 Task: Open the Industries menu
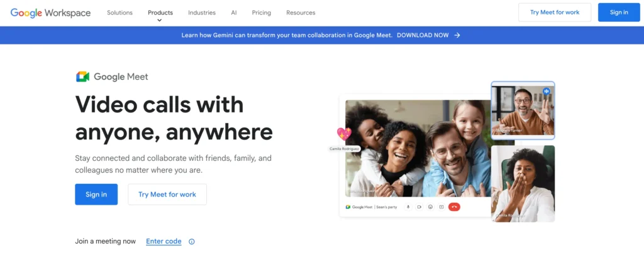click(x=202, y=13)
